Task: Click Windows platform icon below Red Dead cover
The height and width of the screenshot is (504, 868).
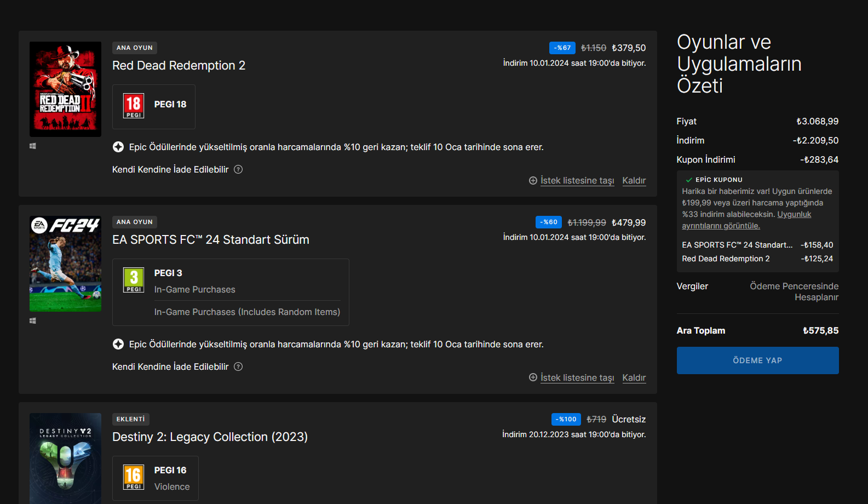Action: coord(33,146)
